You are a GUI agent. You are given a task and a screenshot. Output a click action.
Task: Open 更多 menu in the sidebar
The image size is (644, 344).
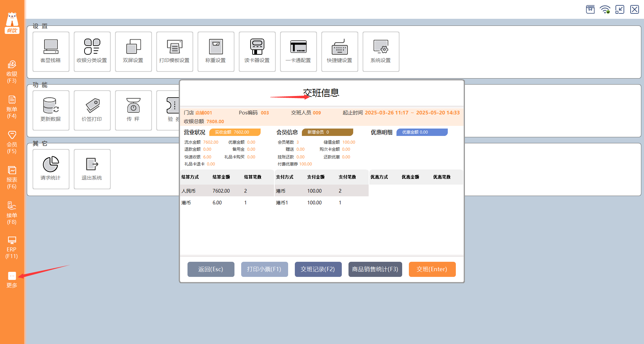pyautogui.click(x=12, y=280)
